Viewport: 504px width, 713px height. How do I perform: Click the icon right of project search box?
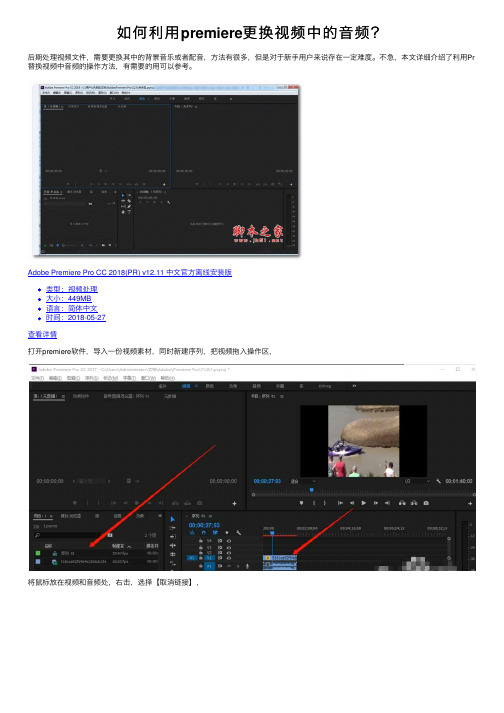pyautogui.click(x=110, y=535)
